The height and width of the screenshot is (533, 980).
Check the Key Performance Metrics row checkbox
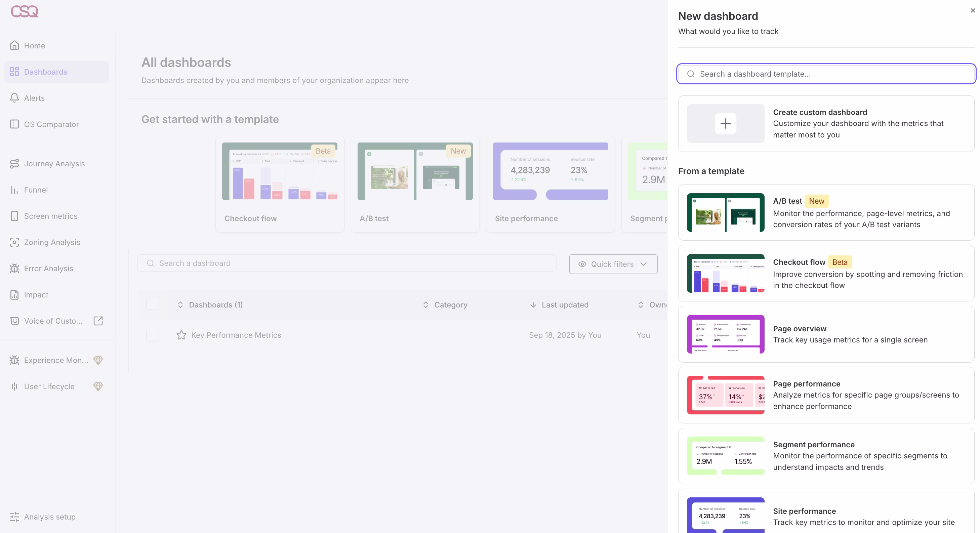(x=153, y=335)
